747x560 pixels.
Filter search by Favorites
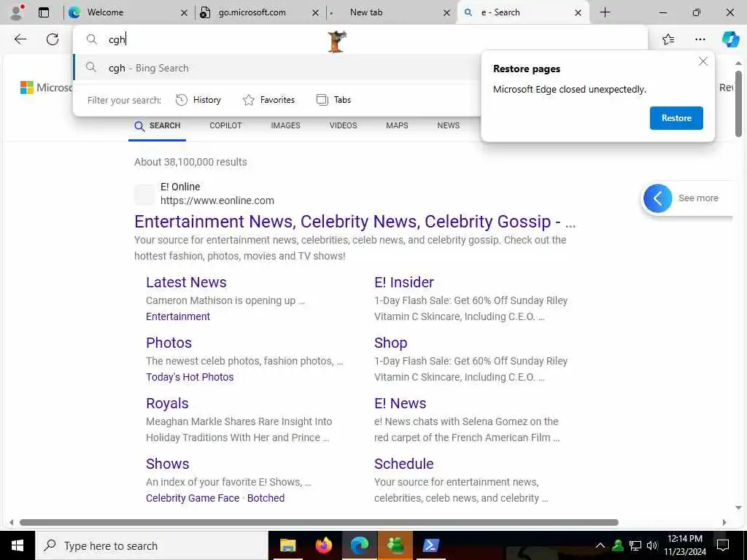[268, 100]
